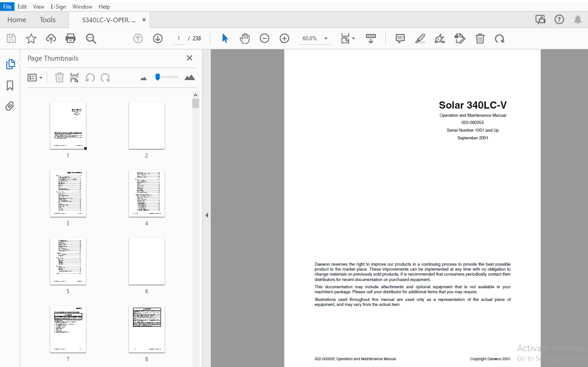
Task: Click the Solar 340LC-V title text
Action: coord(473,105)
